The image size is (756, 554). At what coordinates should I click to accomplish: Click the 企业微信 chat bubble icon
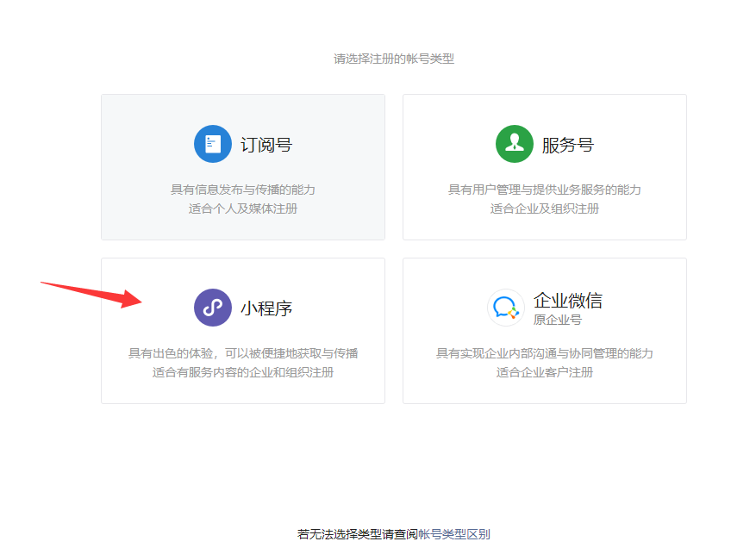point(505,308)
